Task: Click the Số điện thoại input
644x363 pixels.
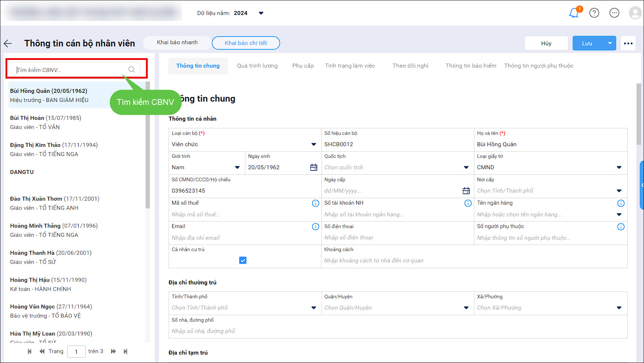Action: [398, 238]
